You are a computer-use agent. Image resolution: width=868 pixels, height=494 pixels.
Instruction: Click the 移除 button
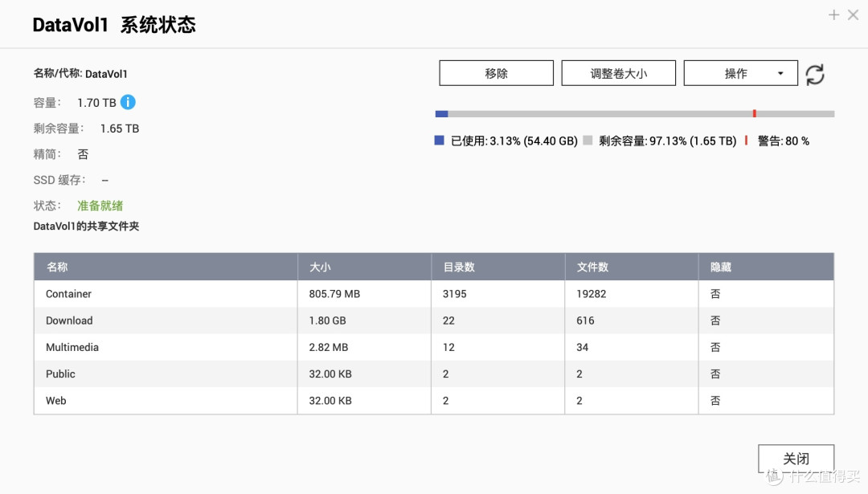[496, 73]
